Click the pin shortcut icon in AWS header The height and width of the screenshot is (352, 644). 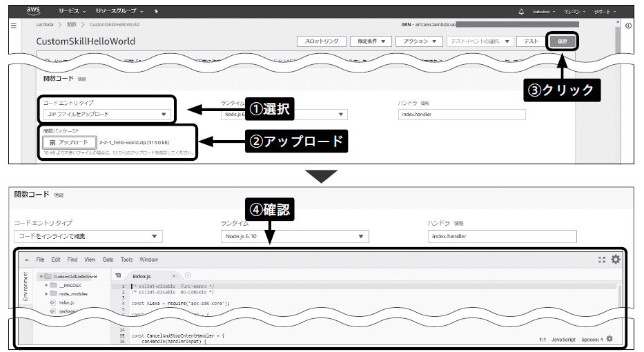tap(156, 12)
